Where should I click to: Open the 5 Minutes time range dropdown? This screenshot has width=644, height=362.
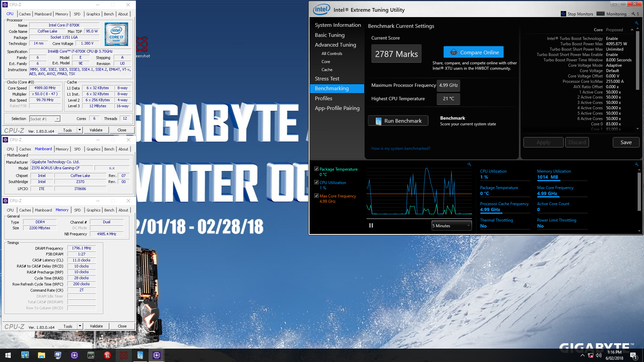(451, 226)
